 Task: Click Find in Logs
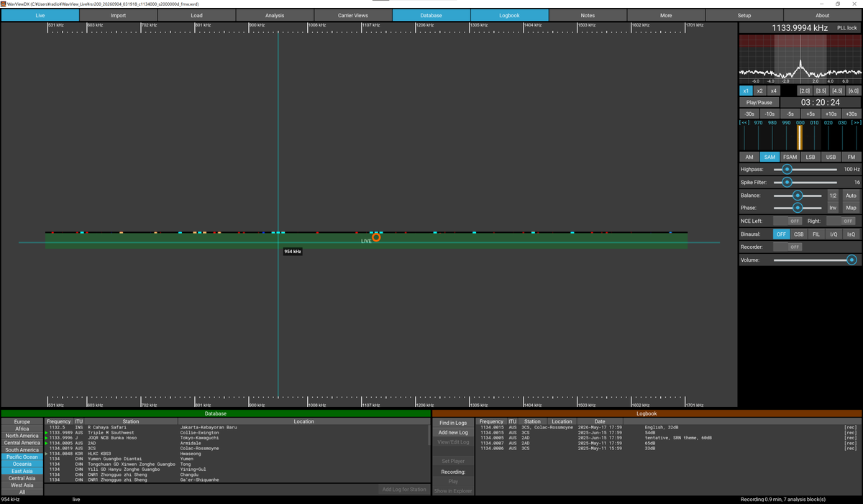click(x=452, y=423)
